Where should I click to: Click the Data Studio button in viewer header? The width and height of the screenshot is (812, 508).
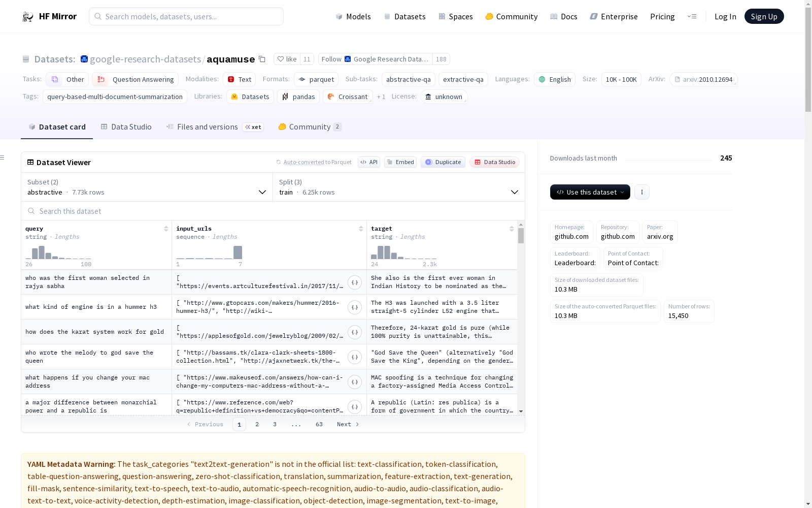pos(495,162)
